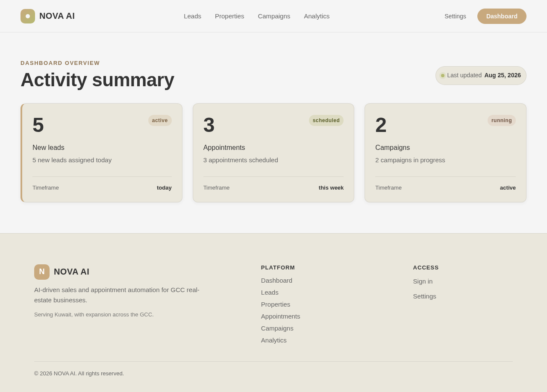This screenshot has height=392, width=547.
Task: Click the footer Sign in link
Action: point(423,281)
